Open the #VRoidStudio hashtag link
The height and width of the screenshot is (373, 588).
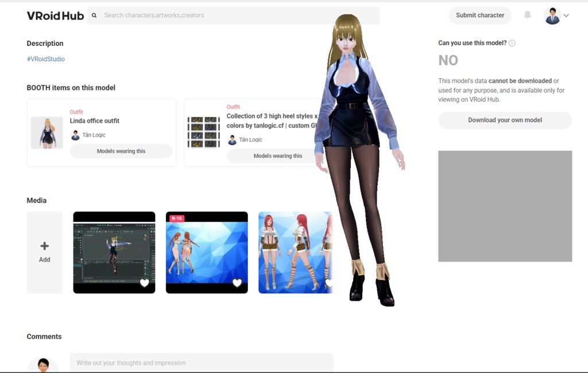(46, 59)
